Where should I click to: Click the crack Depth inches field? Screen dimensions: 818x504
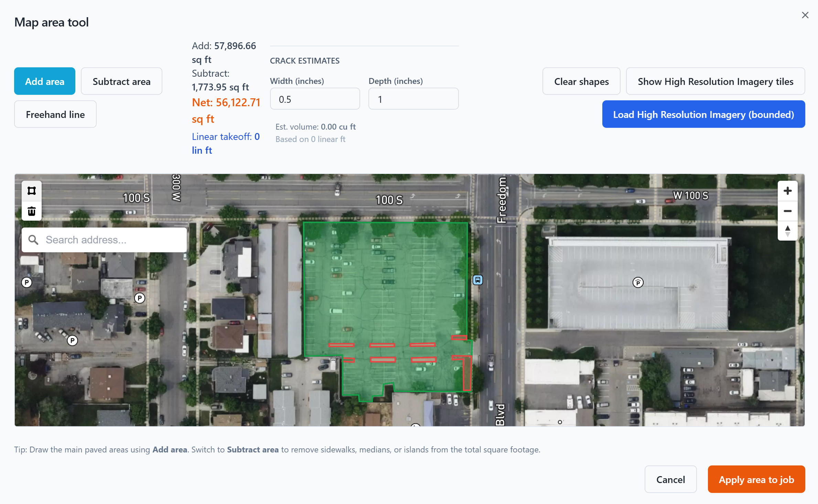[x=413, y=99]
